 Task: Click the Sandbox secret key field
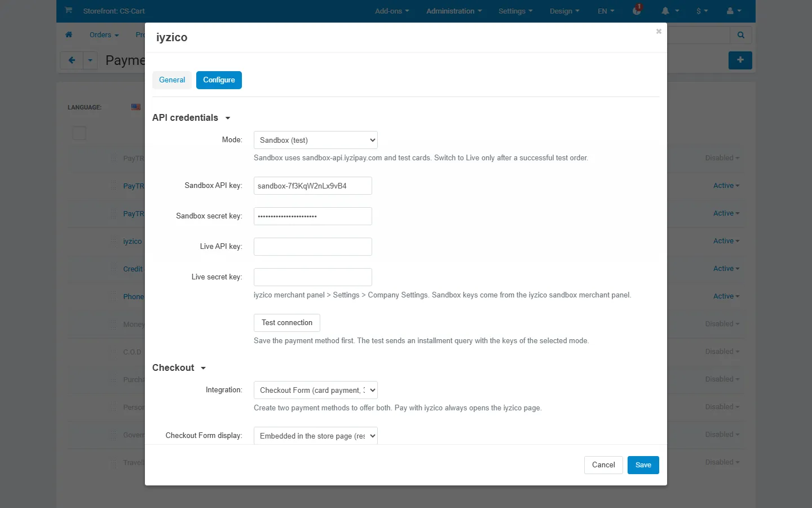pyautogui.click(x=313, y=216)
